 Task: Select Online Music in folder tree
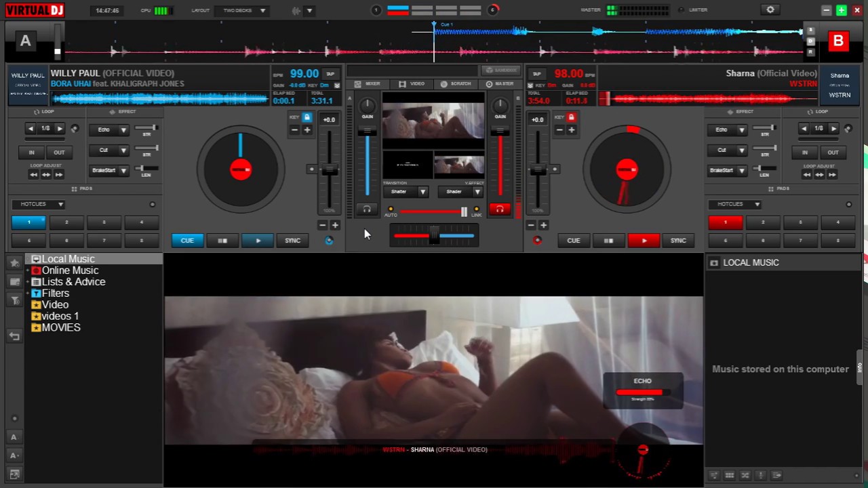tap(70, 270)
